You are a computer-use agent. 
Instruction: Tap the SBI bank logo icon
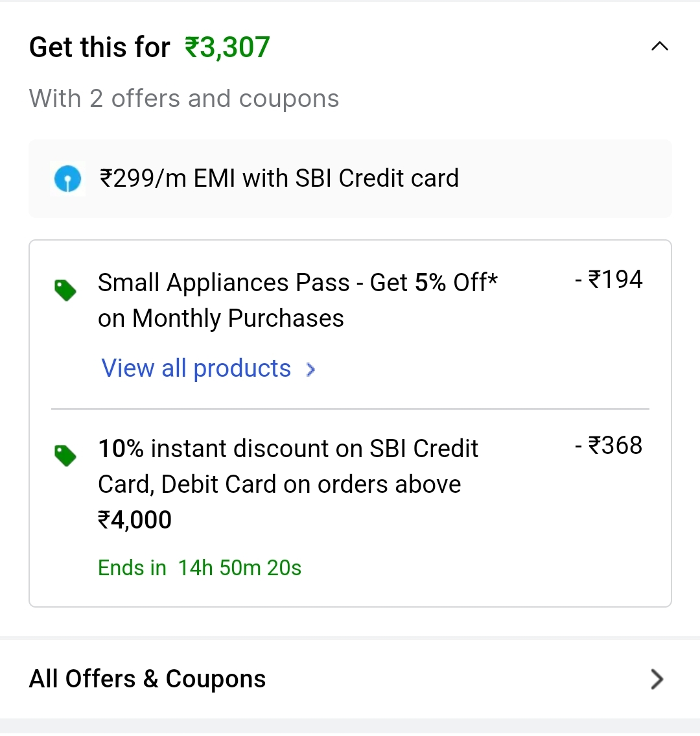(x=67, y=178)
